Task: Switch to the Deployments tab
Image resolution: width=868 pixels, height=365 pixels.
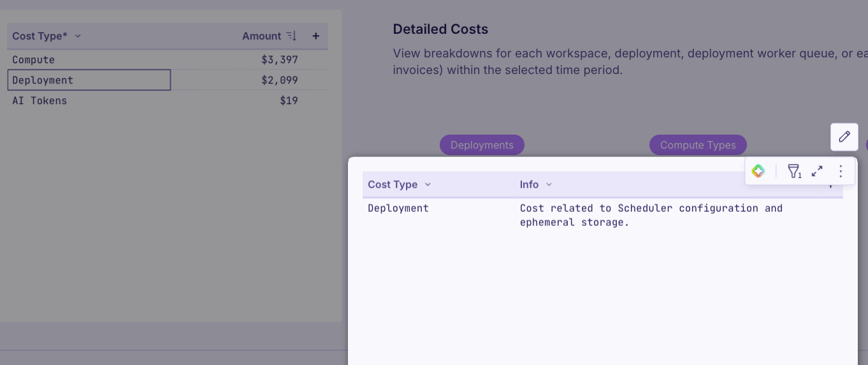Action: point(482,145)
